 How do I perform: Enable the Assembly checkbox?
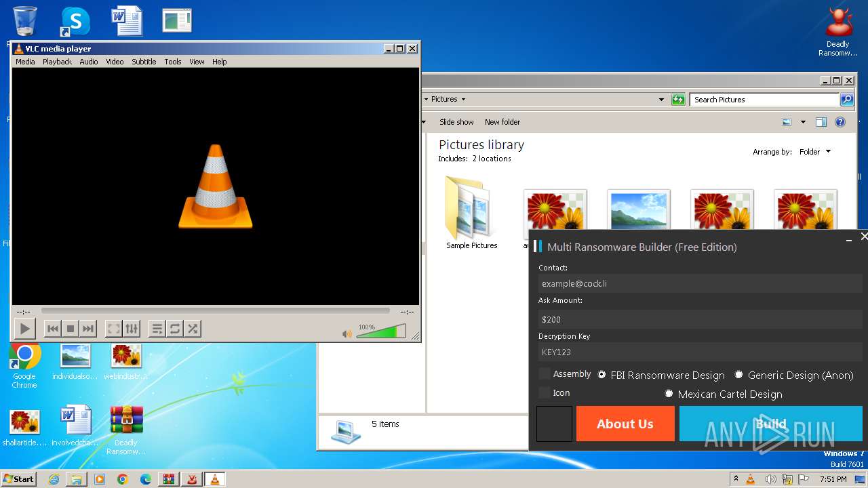(545, 374)
